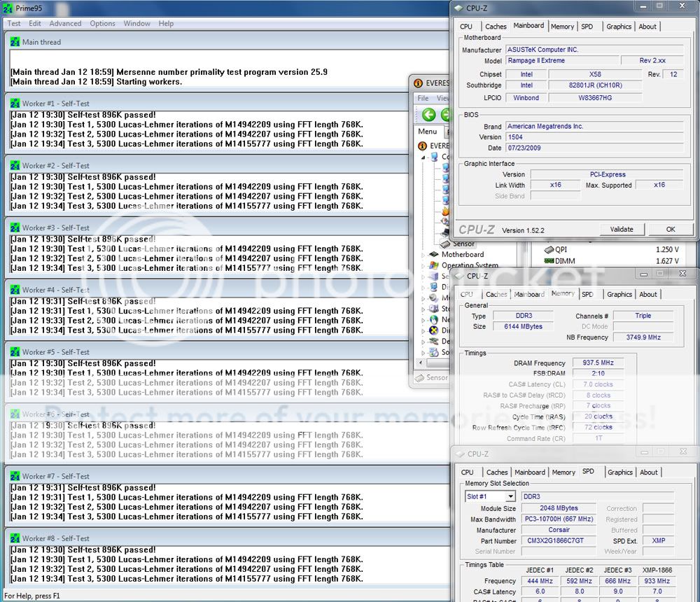This screenshot has width=700, height=602.
Task: Open Graphics tab in the SPD CPU-Z window
Action: coord(620,472)
